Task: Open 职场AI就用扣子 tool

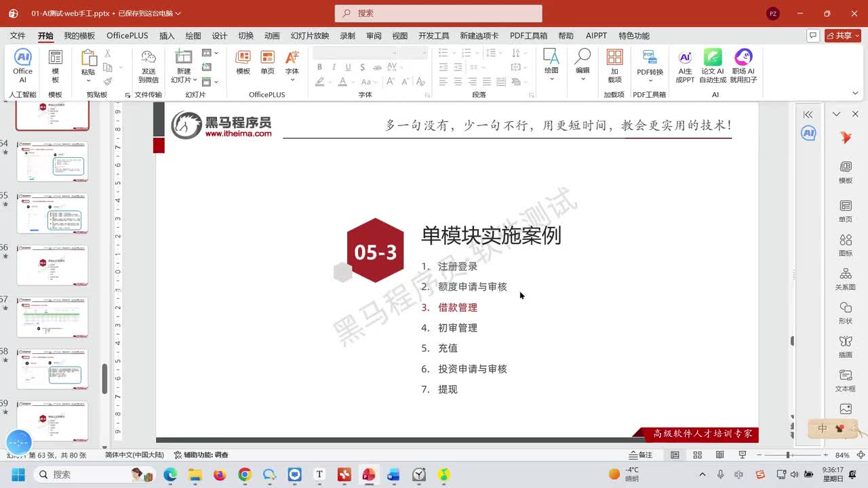Action: [743, 66]
